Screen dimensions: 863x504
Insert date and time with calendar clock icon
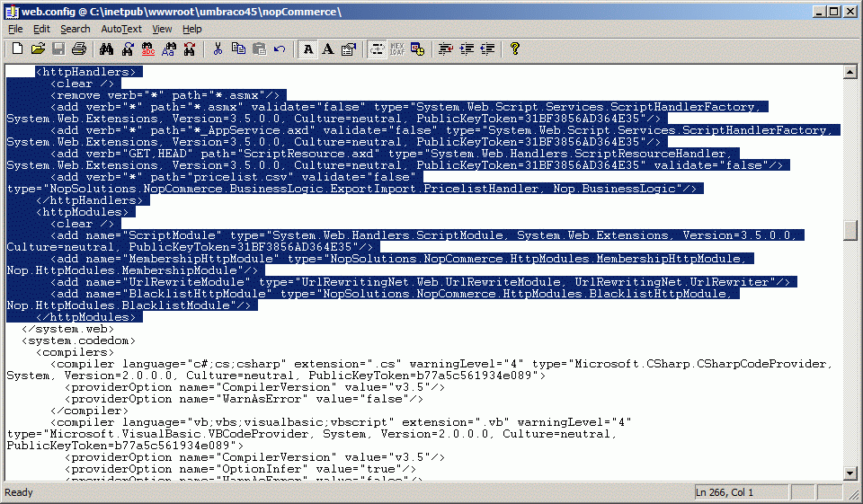coord(418,49)
